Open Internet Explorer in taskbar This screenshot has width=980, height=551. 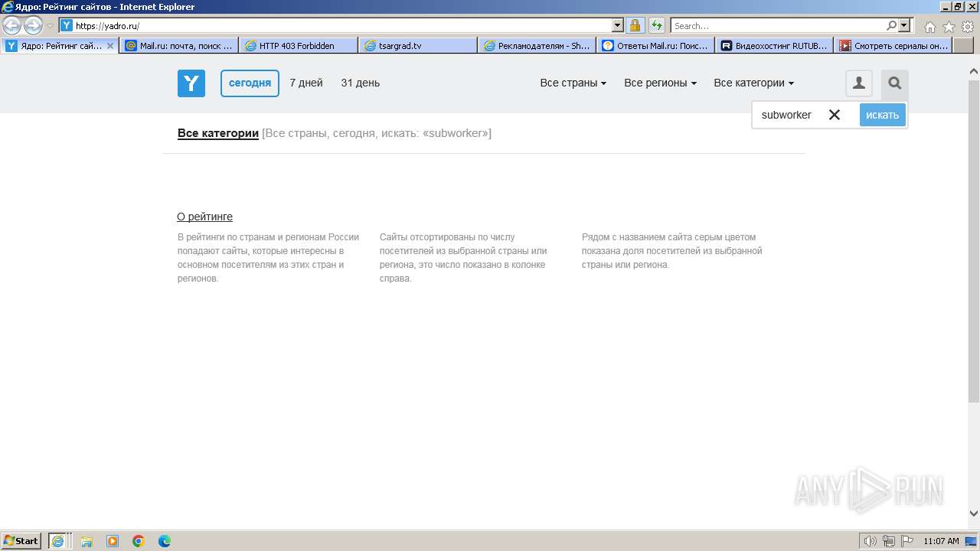(59, 541)
